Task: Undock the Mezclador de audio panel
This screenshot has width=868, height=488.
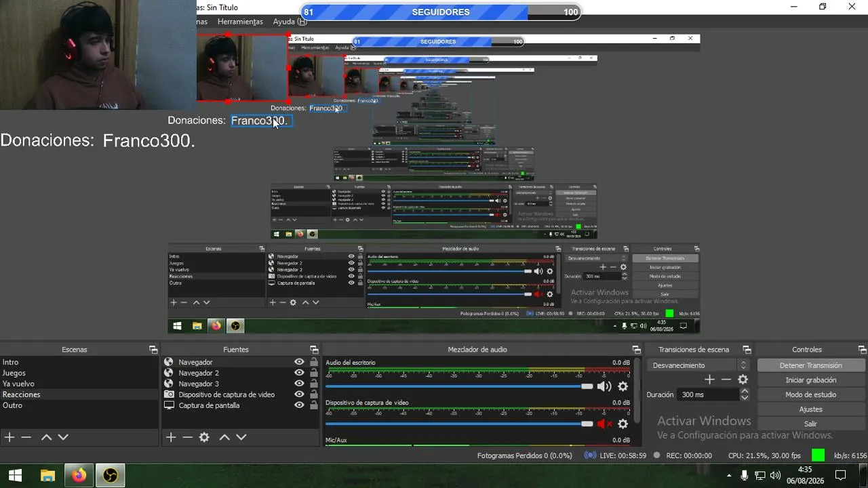Action: coord(636,350)
